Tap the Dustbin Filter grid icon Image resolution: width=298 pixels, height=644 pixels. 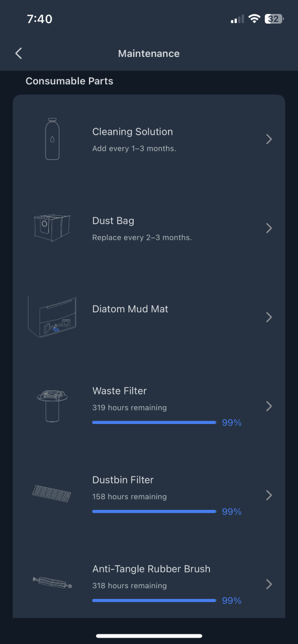pyautogui.click(x=52, y=494)
